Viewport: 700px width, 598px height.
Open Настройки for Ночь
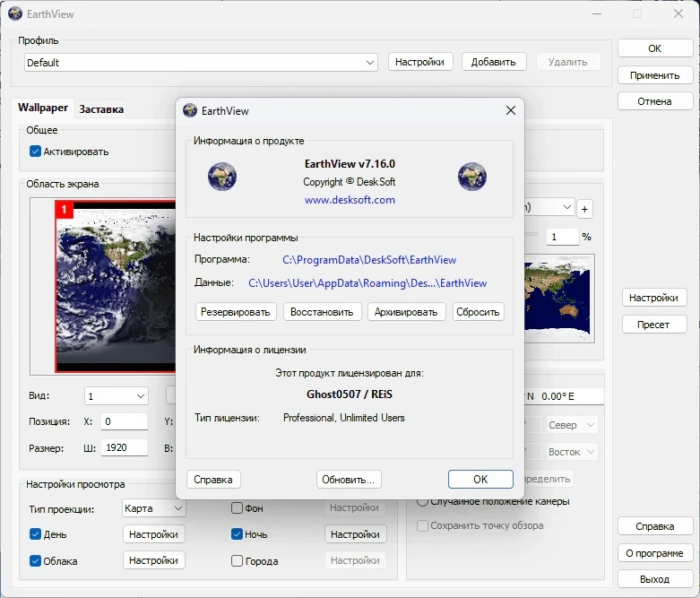click(355, 534)
